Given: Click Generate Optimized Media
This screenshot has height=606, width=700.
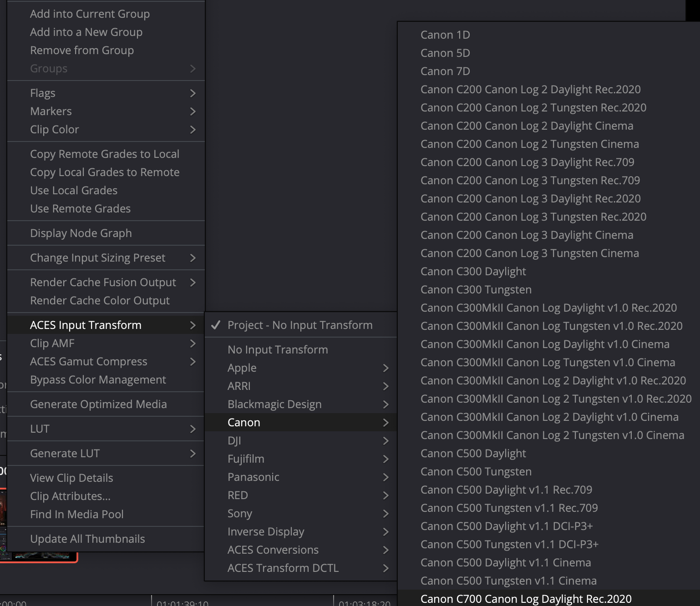Looking at the screenshot, I should tap(106, 404).
